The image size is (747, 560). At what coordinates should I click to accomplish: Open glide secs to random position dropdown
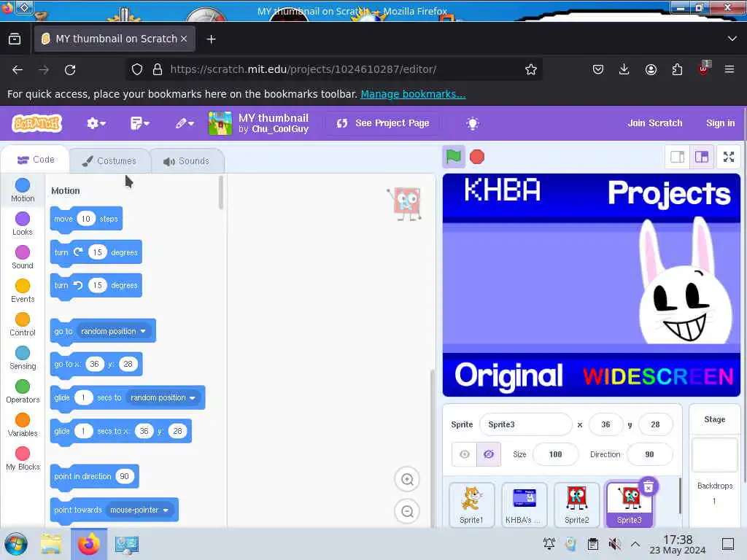pos(163,397)
